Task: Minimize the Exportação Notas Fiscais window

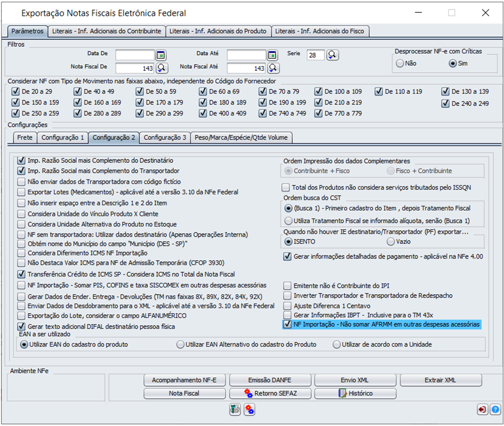Action: tap(418, 12)
